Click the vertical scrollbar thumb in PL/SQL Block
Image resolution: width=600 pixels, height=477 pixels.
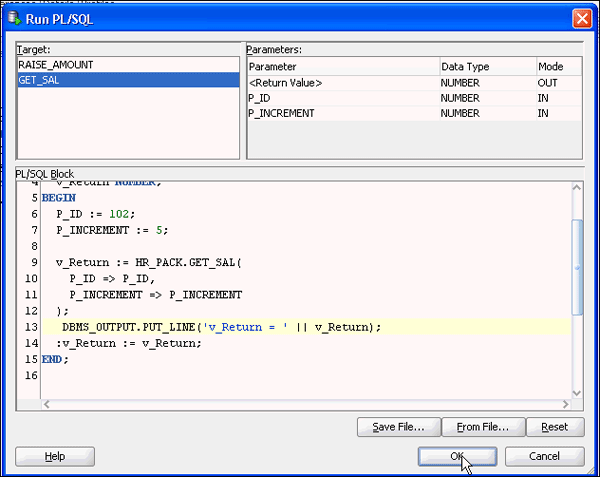[577, 267]
